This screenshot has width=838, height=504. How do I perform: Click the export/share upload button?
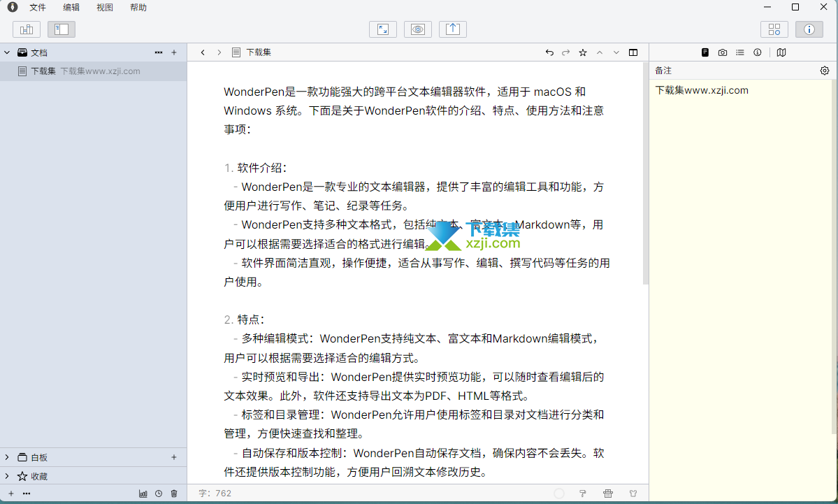(x=453, y=29)
